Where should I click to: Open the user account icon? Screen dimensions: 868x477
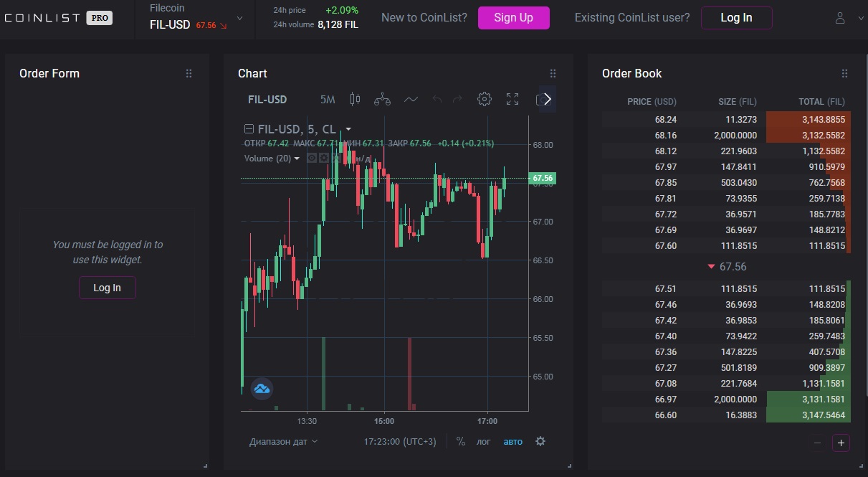(x=841, y=18)
